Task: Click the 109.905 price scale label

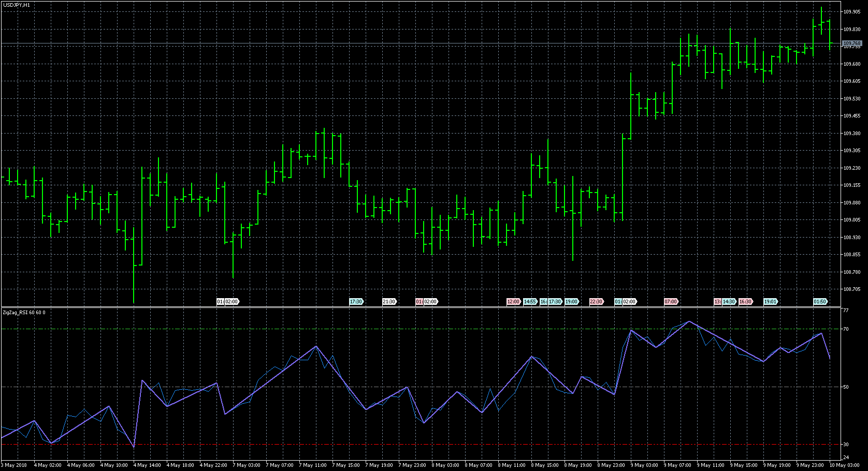Action: pyautogui.click(x=852, y=12)
